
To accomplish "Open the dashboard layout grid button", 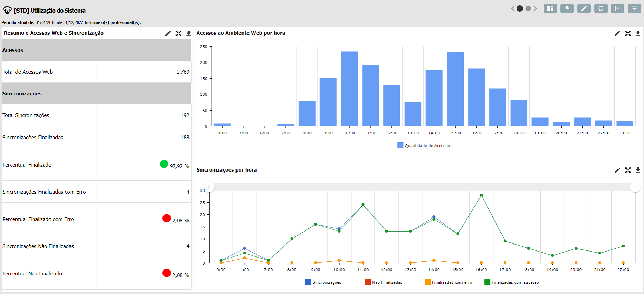I will click(x=550, y=8).
